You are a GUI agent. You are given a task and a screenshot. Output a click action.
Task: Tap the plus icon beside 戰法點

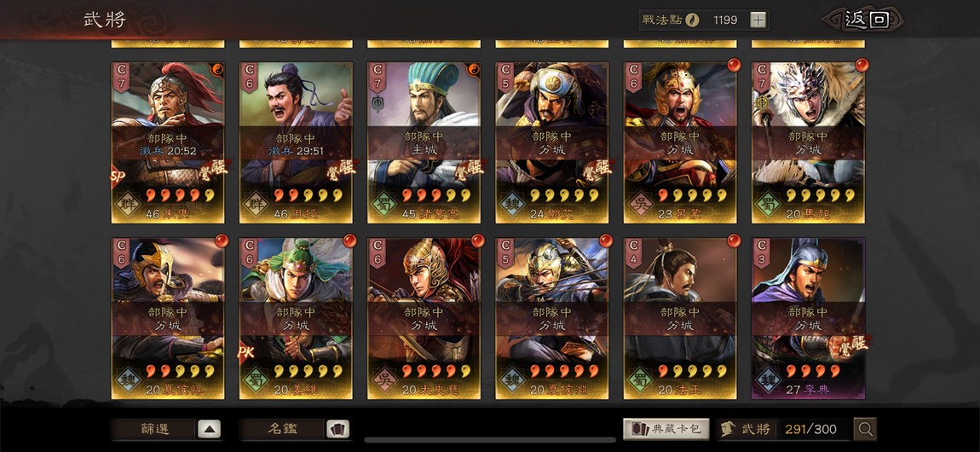pyautogui.click(x=758, y=20)
